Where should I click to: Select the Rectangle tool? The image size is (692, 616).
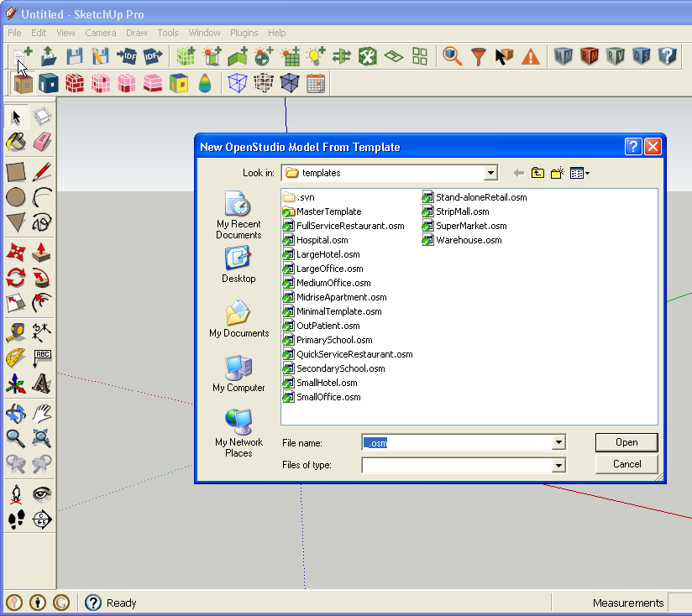coord(16,172)
